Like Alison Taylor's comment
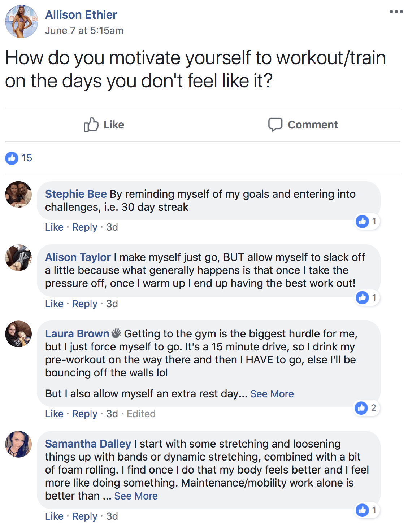This screenshot has width=408, height=532. pyautogui.click(x=54, y=304)
